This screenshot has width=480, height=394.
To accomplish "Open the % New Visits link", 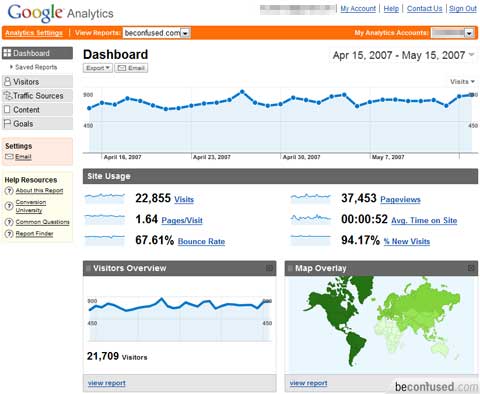I will point(407,241).
